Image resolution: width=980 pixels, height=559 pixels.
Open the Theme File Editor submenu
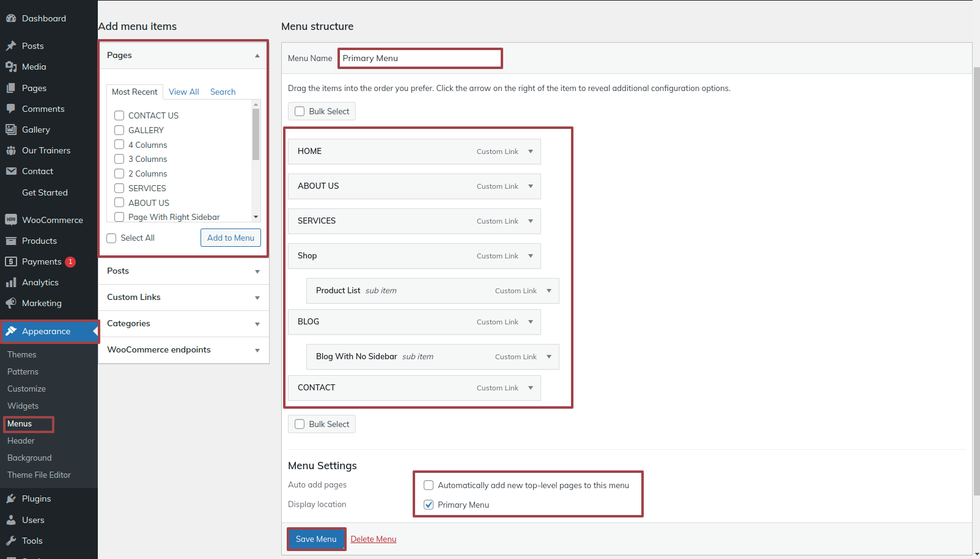click(39, 475)
